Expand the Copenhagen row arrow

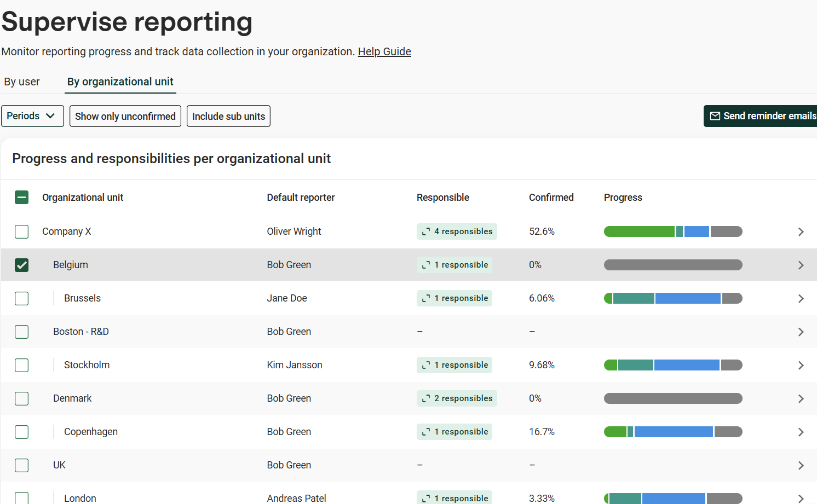pos(801,432)
